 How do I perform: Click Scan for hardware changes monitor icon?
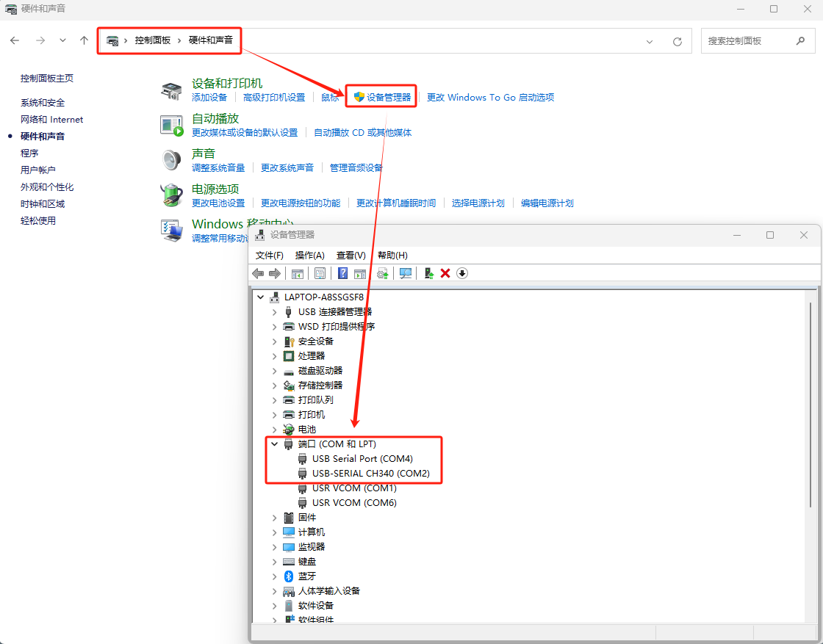pos(405,273)
